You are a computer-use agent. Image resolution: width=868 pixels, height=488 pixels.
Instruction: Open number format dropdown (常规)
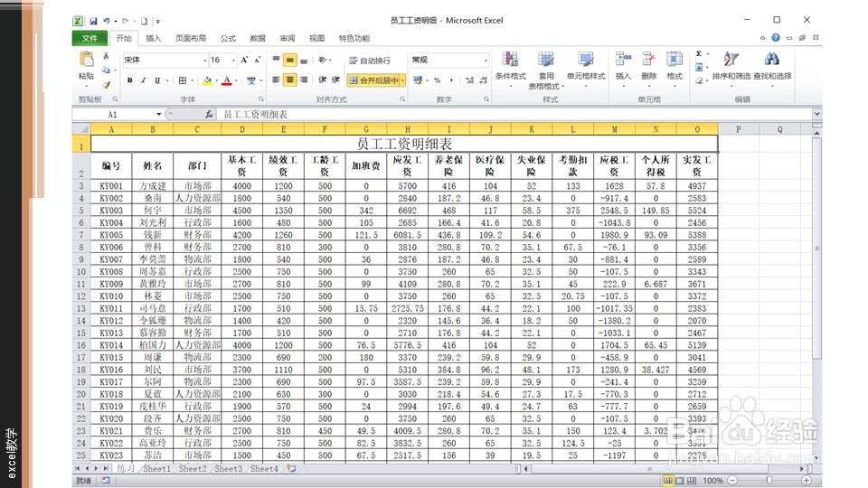pos(486,60)
